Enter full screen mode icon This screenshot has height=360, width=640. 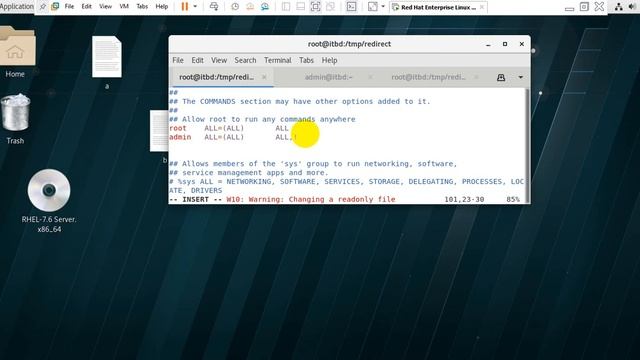click(x=316, y=7)
